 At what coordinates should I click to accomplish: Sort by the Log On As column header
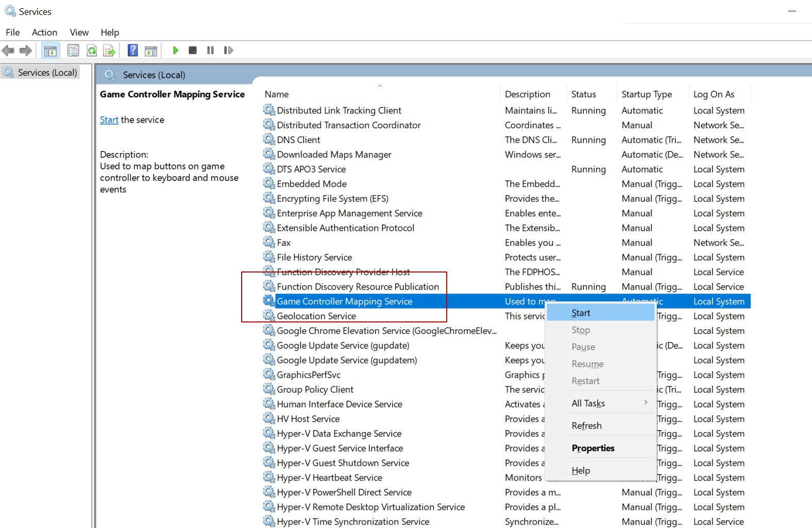tap(719, 94)
